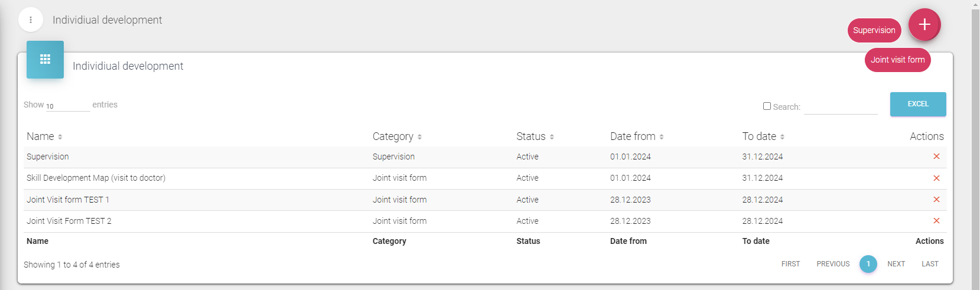Open the Show entries count dropdown

click(x=67, y=106)
